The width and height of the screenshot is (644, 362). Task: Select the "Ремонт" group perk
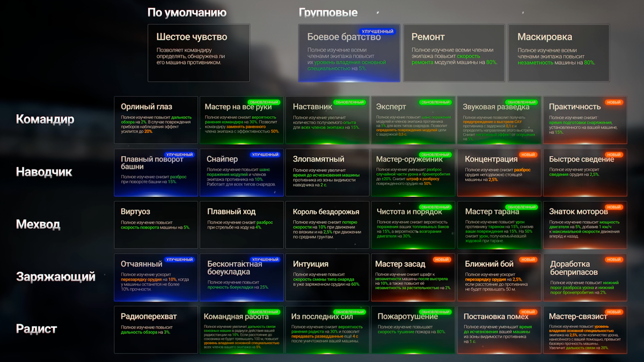[453, 54]
